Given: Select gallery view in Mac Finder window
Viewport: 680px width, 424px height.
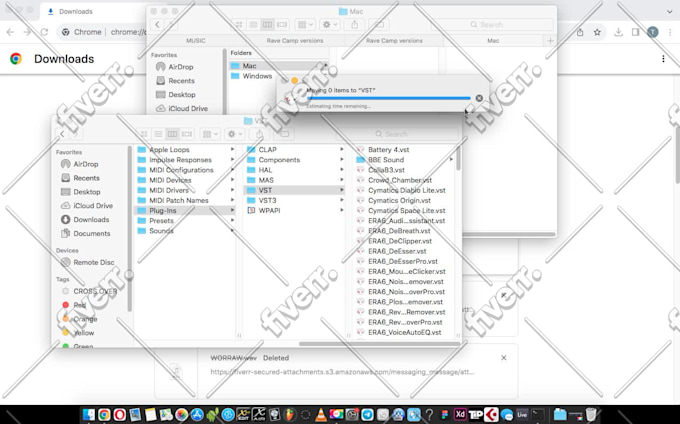Looking at the screenshot, I should point(282,25).
